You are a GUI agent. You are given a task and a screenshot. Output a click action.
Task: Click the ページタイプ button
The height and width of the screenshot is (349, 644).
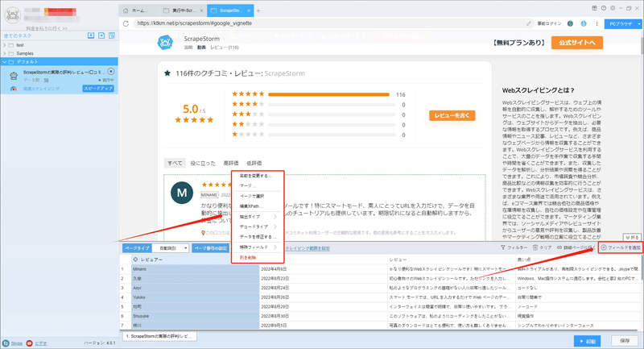click(137, 248)
